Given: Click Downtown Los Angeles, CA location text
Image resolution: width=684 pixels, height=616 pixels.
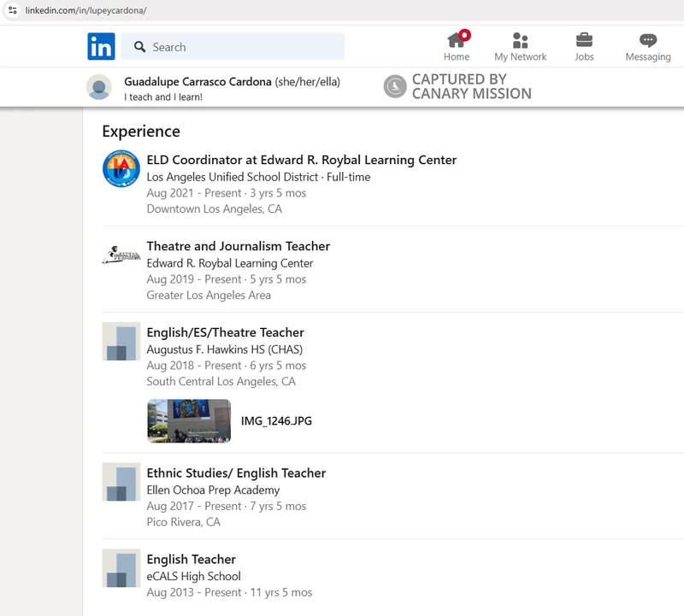Looking at the screenshot, I should coord(215,208).
